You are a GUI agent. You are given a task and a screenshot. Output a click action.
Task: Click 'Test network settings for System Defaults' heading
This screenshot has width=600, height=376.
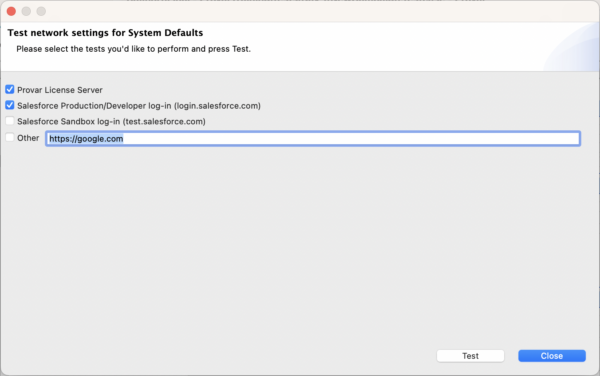(105, 33)
